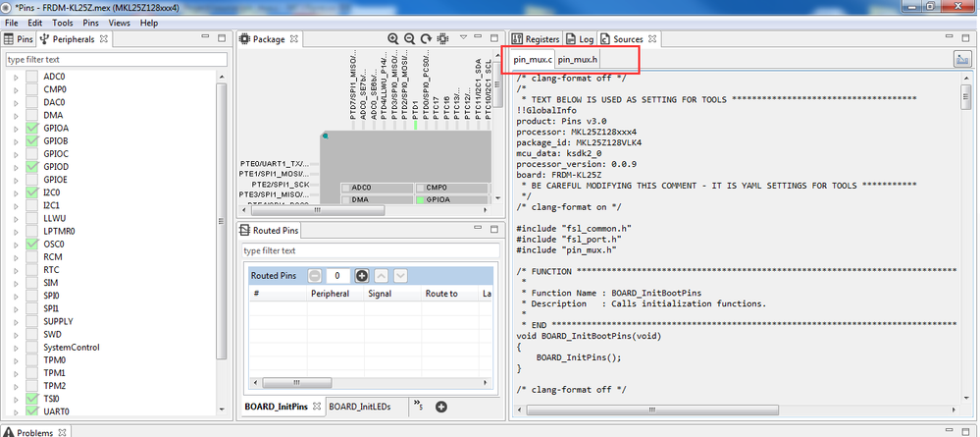The width and height of the screenshot is (980, 437).
Task: Expand the DAC0 tree node
Action: [17, 102]
